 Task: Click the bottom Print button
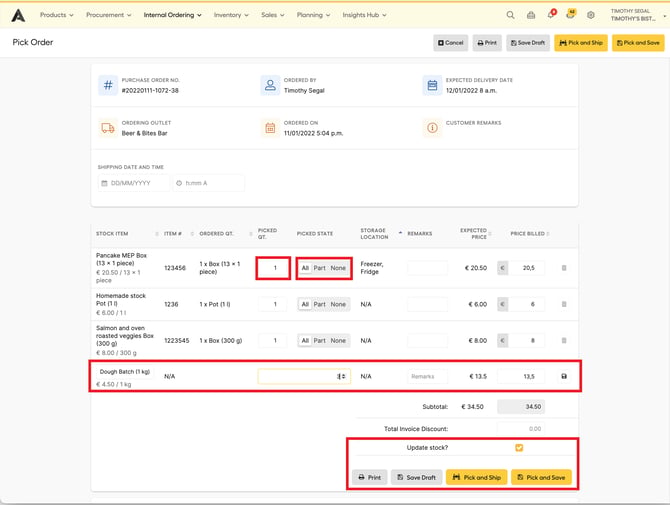(370, 477)
